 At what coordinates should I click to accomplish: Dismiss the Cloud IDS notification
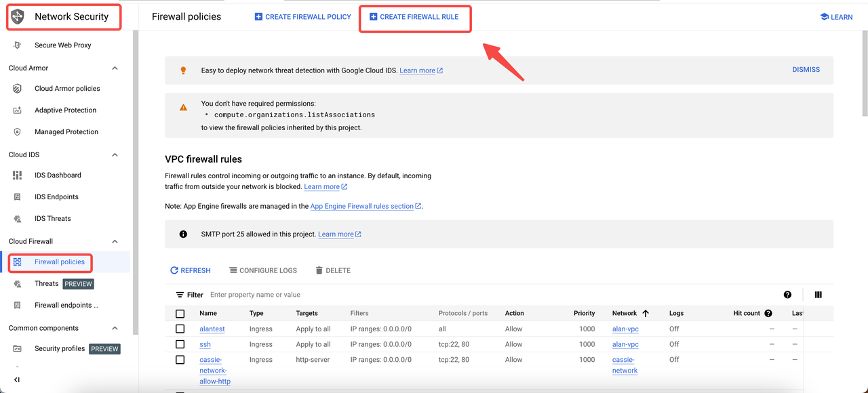tap(806, 70)
